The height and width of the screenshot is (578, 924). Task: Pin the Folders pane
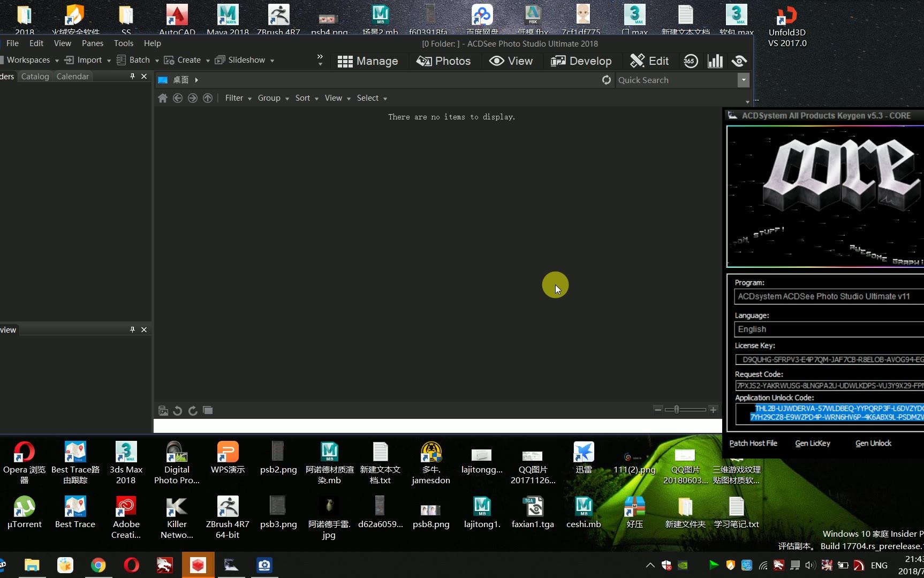132,77
